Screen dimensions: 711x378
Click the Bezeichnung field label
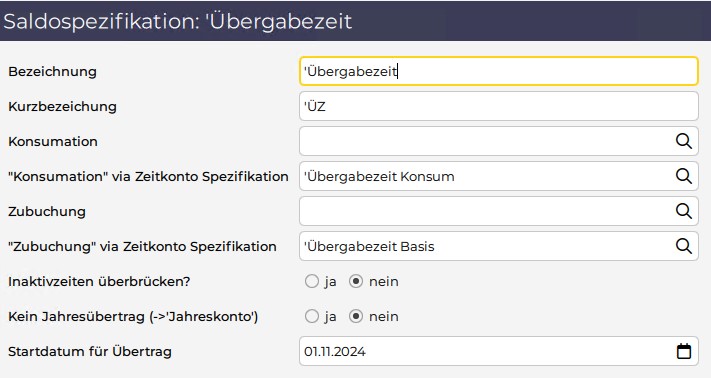tap(53, 72)
